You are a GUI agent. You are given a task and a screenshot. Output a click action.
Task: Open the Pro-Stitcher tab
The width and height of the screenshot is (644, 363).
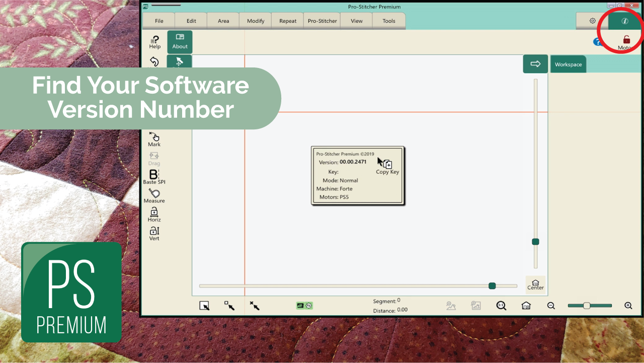coord(323,21)
